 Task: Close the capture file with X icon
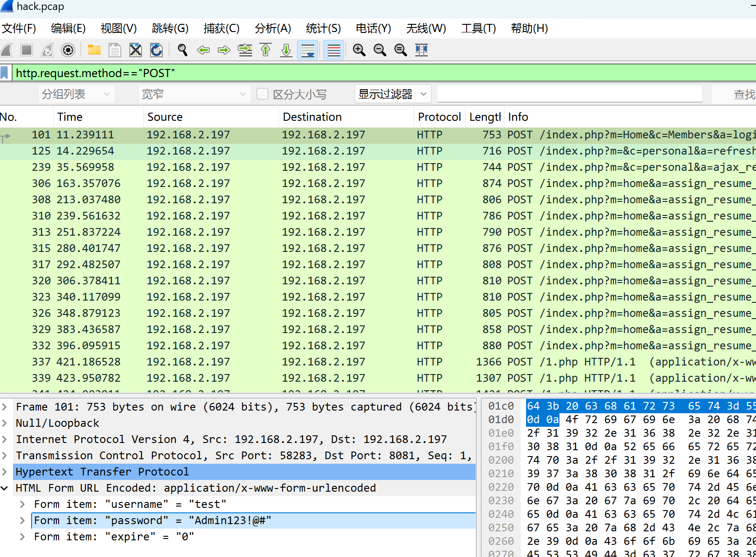136,50
